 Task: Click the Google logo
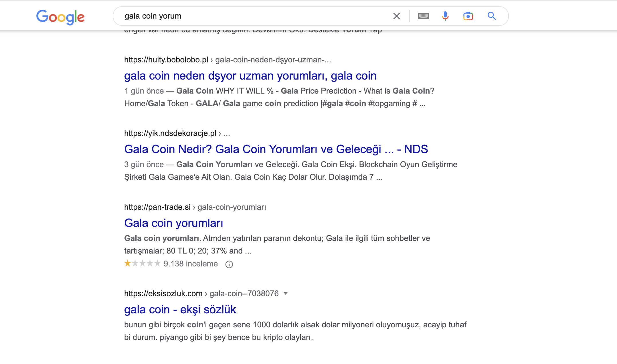coord(60,17)
